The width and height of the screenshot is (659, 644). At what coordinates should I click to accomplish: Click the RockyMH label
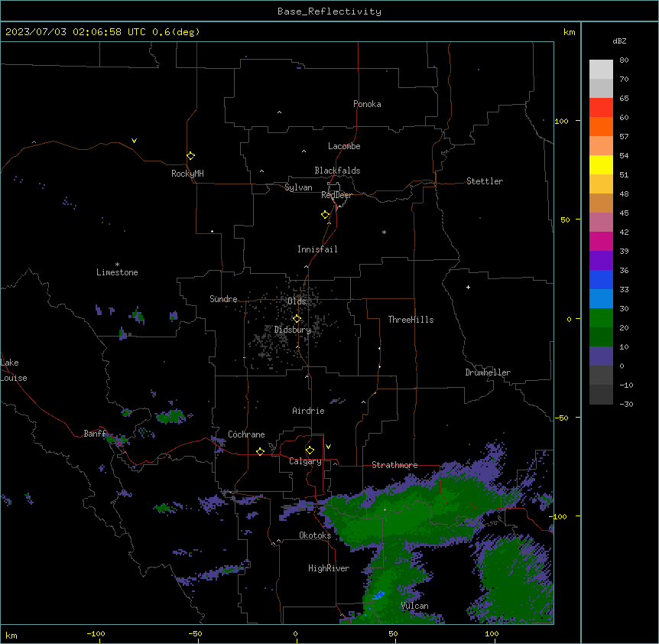[x=187, y=174]
